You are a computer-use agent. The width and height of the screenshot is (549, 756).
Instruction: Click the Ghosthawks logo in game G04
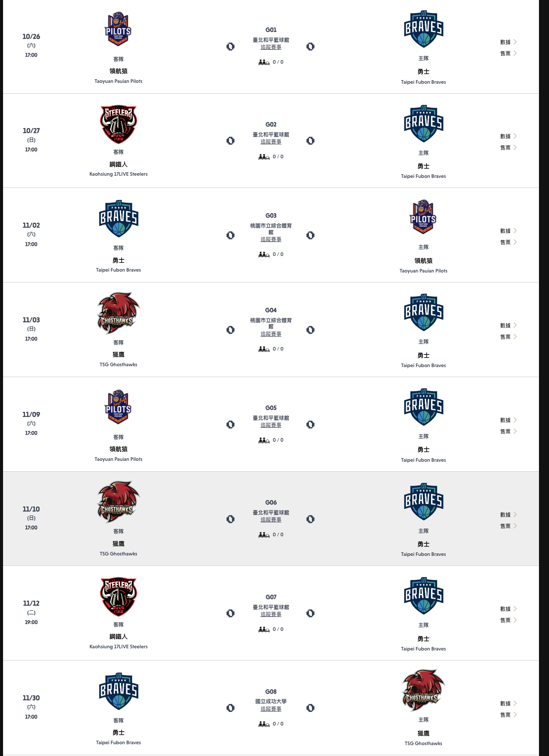coord(118,313)
